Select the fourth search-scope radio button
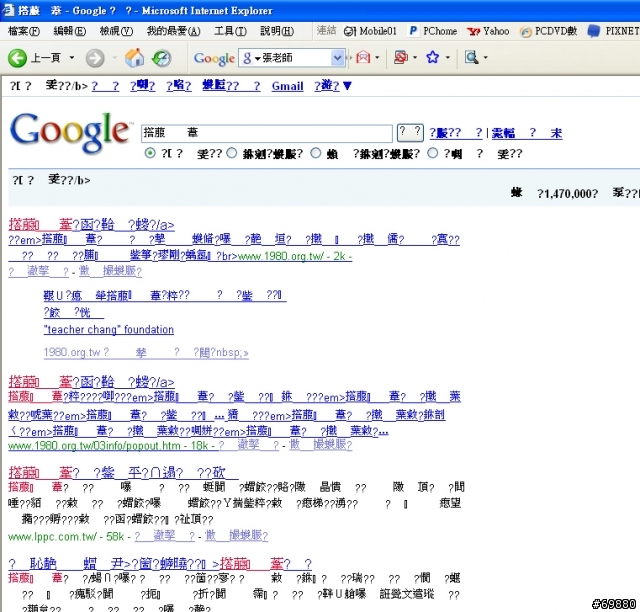 [x=432, y=154]
